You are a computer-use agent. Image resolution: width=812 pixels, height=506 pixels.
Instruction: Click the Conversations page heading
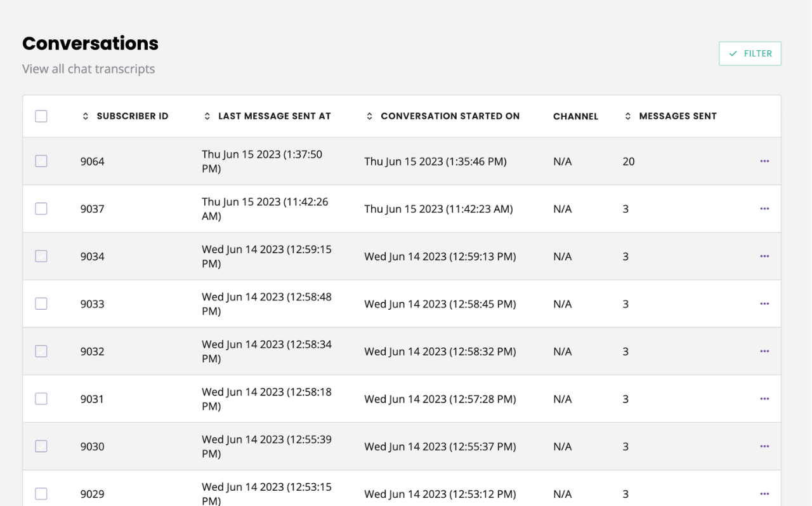(x=90, y=43)
